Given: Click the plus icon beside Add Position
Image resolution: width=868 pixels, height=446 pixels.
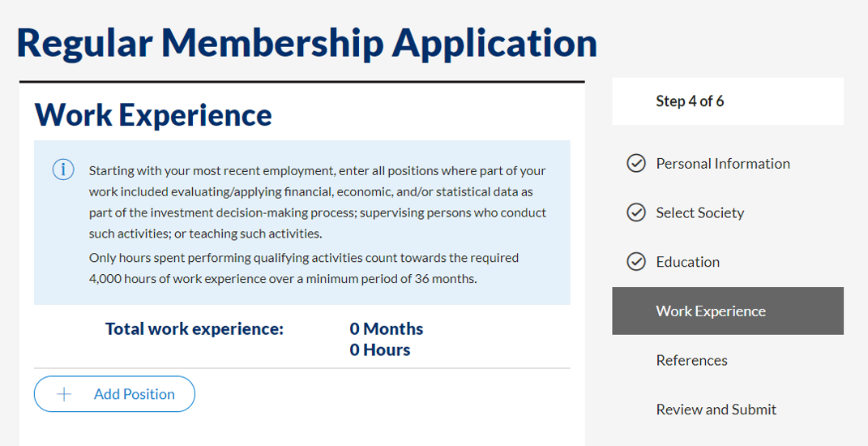Looking at the screenshot, I should 64,394.
